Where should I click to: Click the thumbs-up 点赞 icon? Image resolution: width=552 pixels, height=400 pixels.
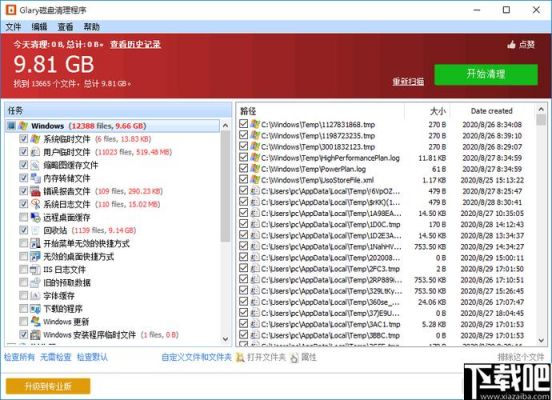tap(511, 45)
